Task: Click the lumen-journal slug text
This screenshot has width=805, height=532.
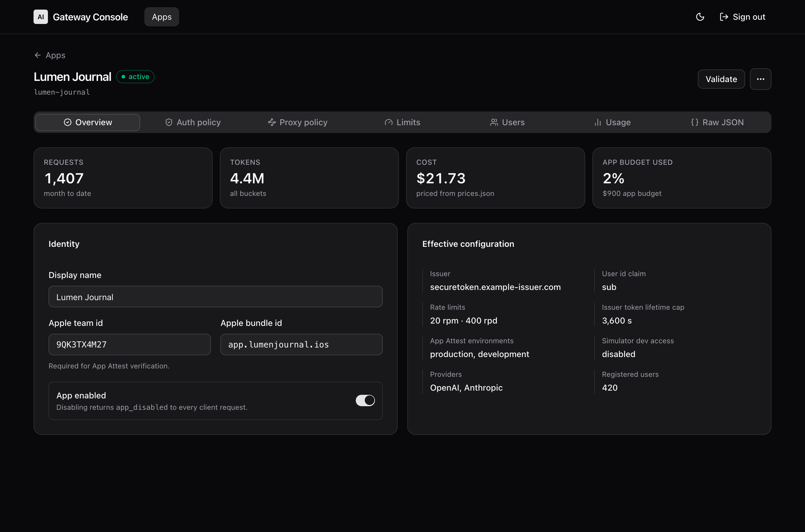Action: click(x=62, y=92)
